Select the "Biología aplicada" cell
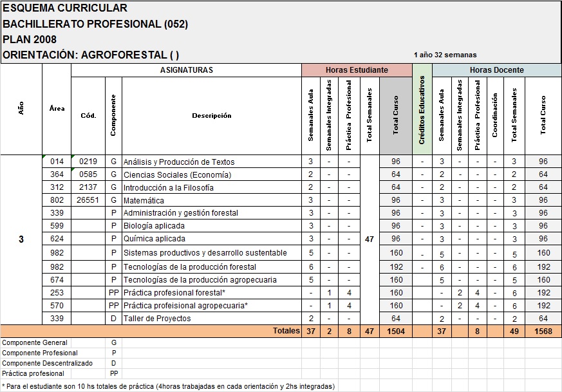This screenshot has width=562, height=392. click(154, 226)
